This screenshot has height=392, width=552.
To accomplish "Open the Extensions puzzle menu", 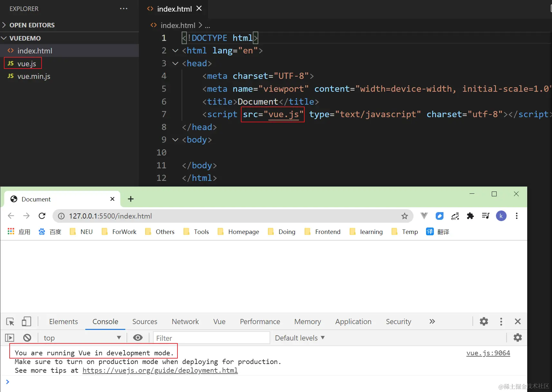I will [x=470, y=216].
